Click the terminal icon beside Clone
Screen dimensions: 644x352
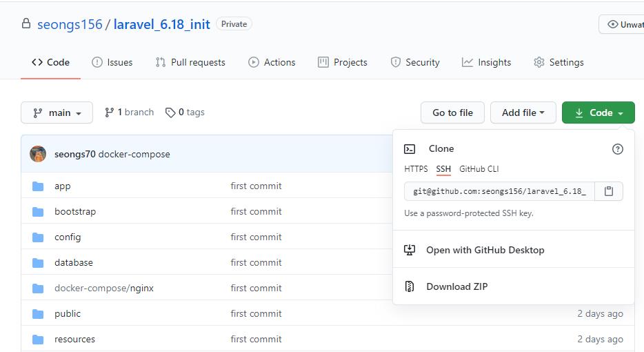[x=410, y=149]
